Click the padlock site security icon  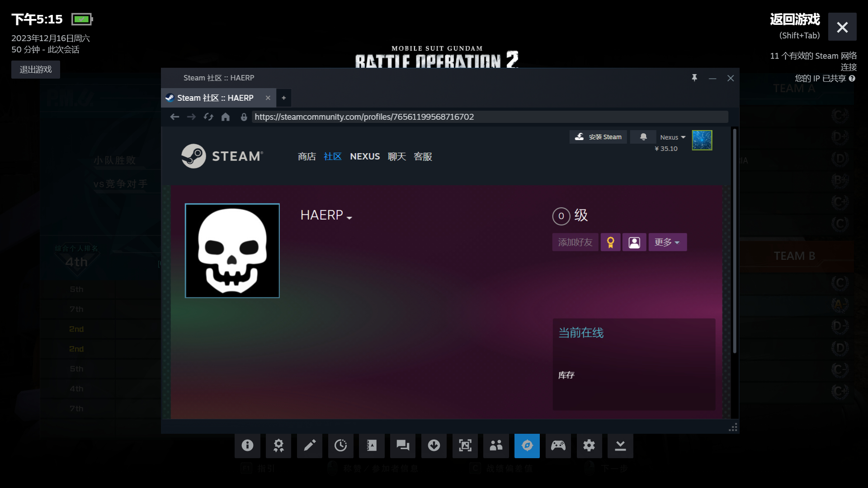pyautogui.click(x=244, y=117)
